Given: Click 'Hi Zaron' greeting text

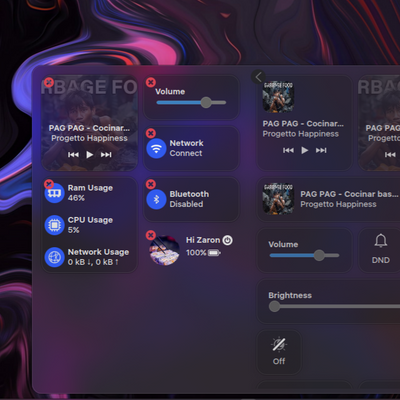Looking at the screenshot, I should pos(203,240).
